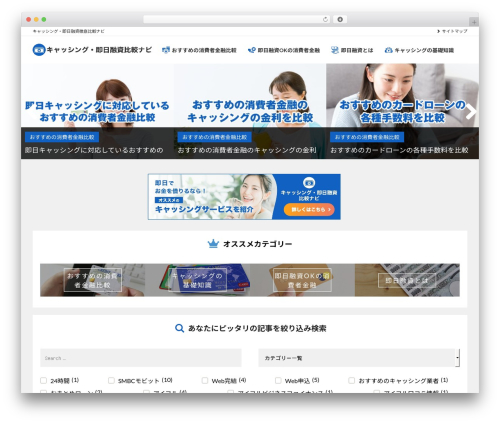The width and height of the screenshot is (500, 423).
Task: Click the browser address bar
Action: point(237,19)
